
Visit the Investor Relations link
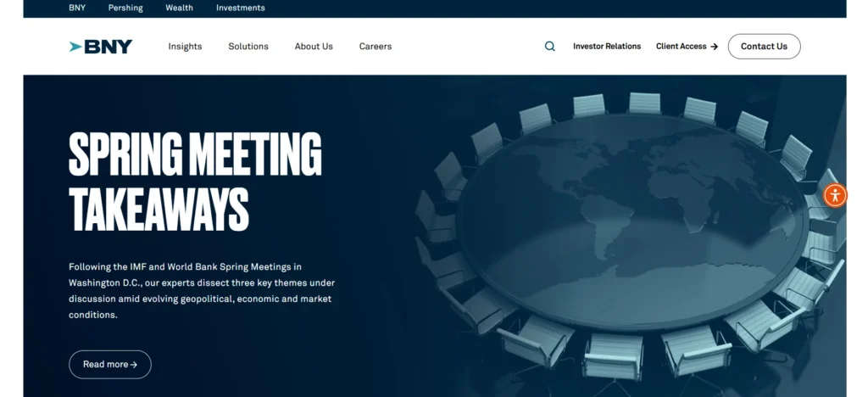click(x=607, y=47)
